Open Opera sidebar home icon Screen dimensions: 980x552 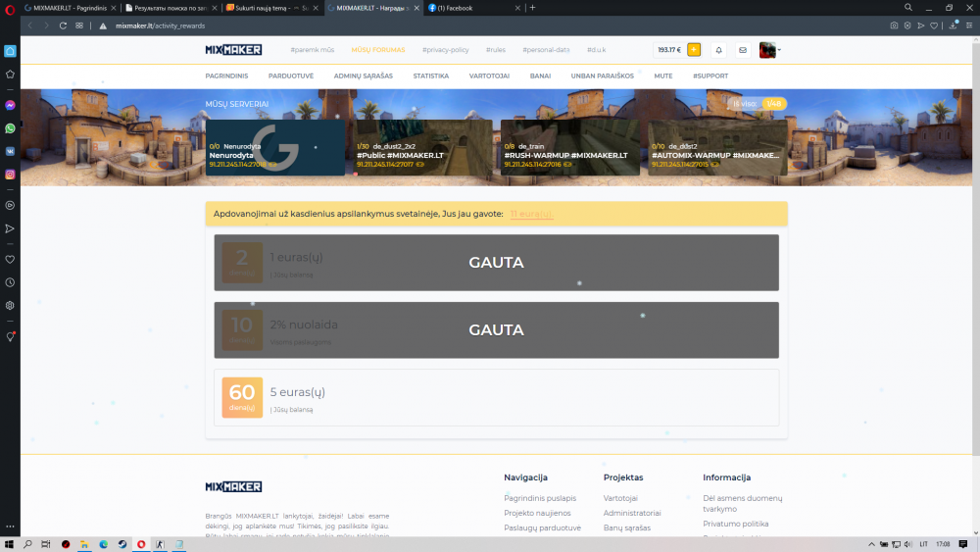[10, 51]
